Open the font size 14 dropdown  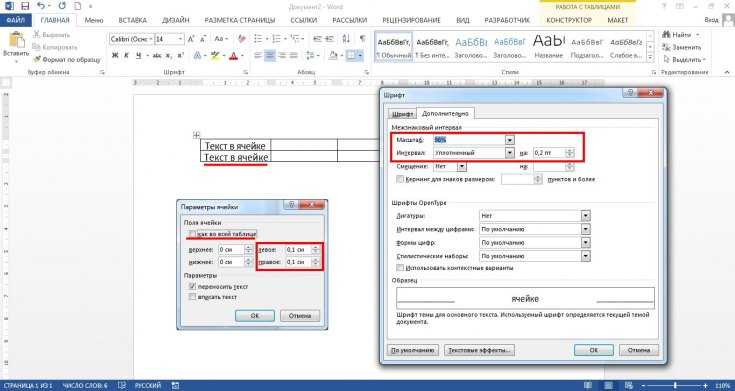tap(180, 39)
